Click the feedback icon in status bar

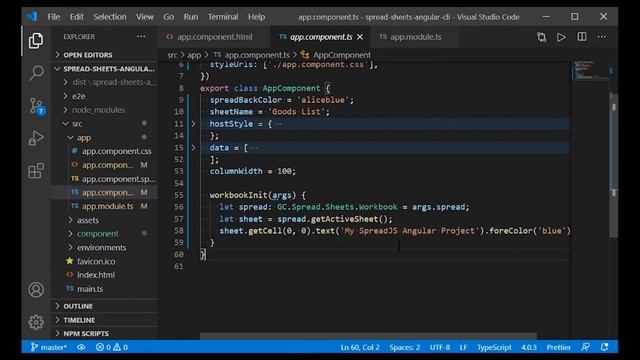click(585, 347)
